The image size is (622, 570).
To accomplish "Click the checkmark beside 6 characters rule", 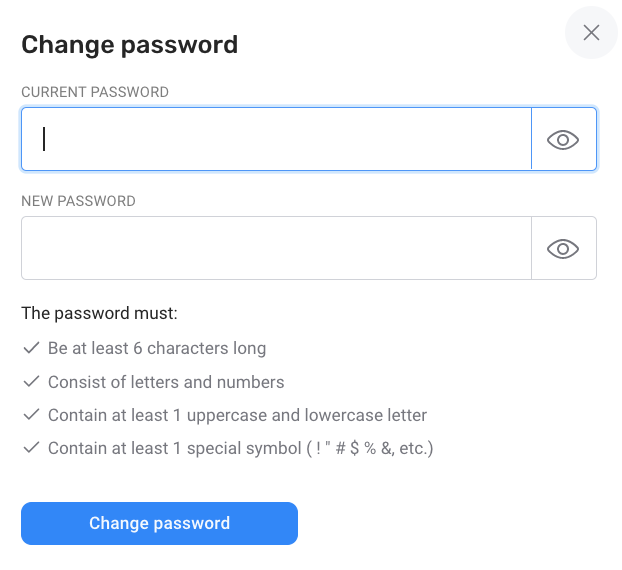I will pos(31,348).
